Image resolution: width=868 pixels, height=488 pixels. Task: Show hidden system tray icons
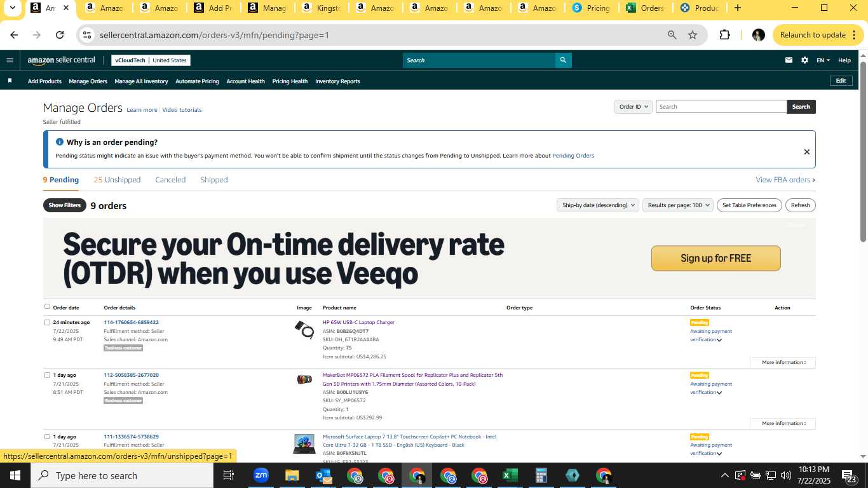point(724,475)
